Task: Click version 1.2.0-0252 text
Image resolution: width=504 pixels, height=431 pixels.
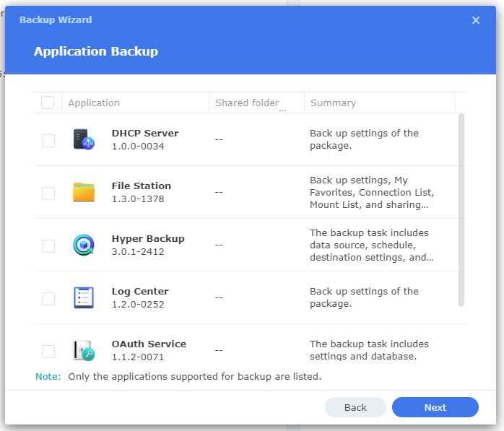Action: tap(138, 305)
